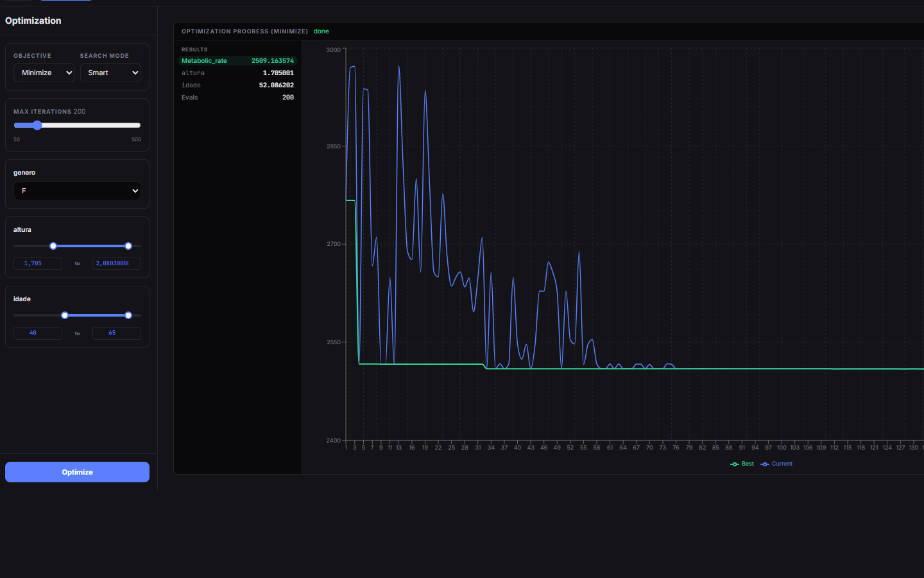Expand the genero dropdown showing F
This screenshot has width=924, height=578.
point(77,191)
